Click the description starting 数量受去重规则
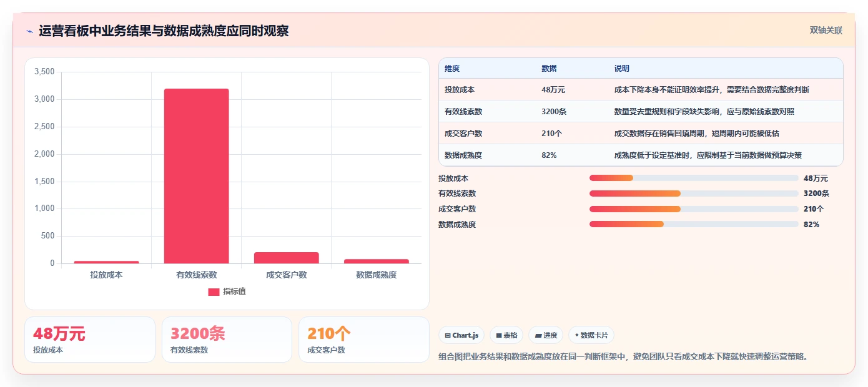The image size is (868, 387). click(704, 112)
